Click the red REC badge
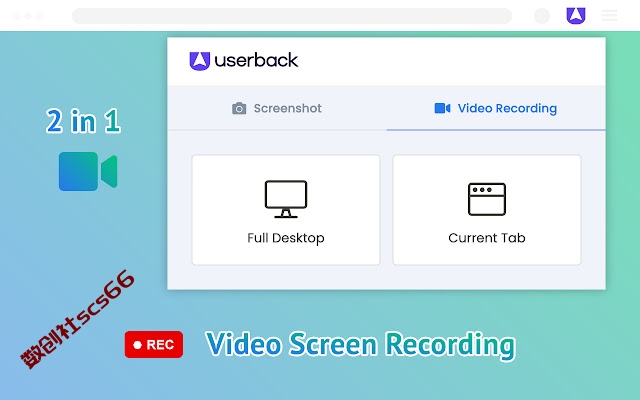The height and width of the screenshot is (400, 640). point(154,344)
